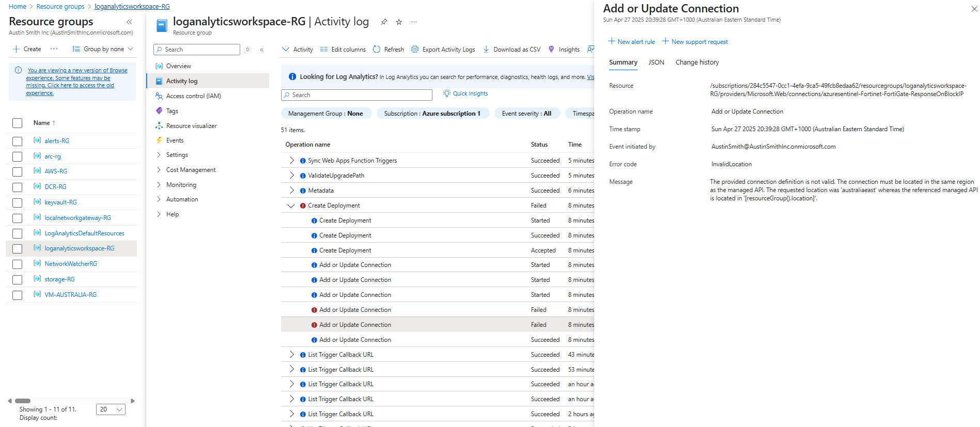Open Edit columns
Viewport: 980px width, 427px height.
(x=343, y=50)
